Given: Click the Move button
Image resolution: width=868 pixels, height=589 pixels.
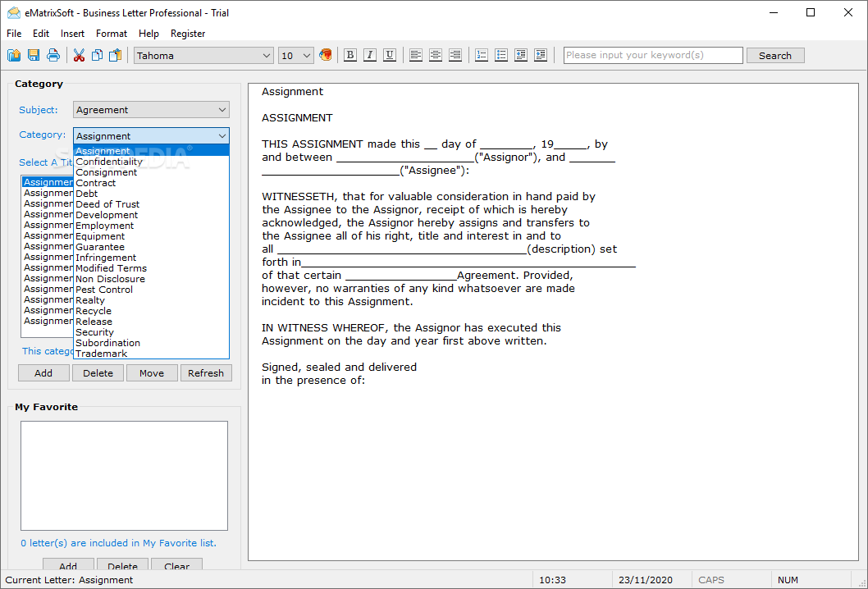Looking at the screenshot, I should pyautogui.click(x=152, y=373).
